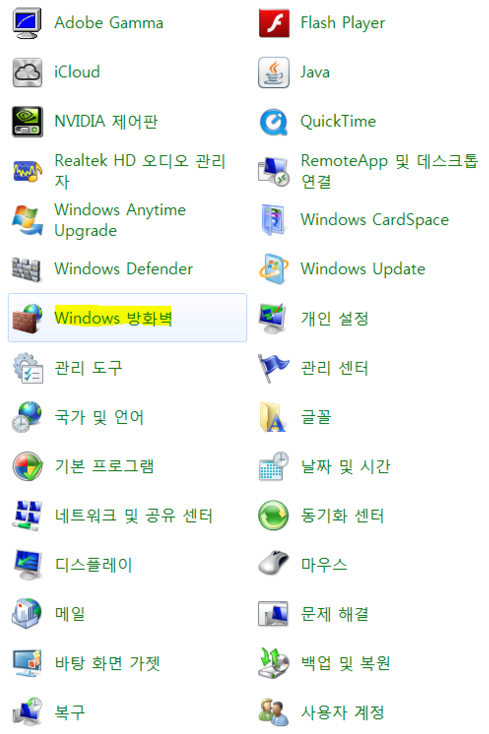Open the NVIDIA 제어판 link
This screenshot has height=734, width=489.
[x=106, y=122]
